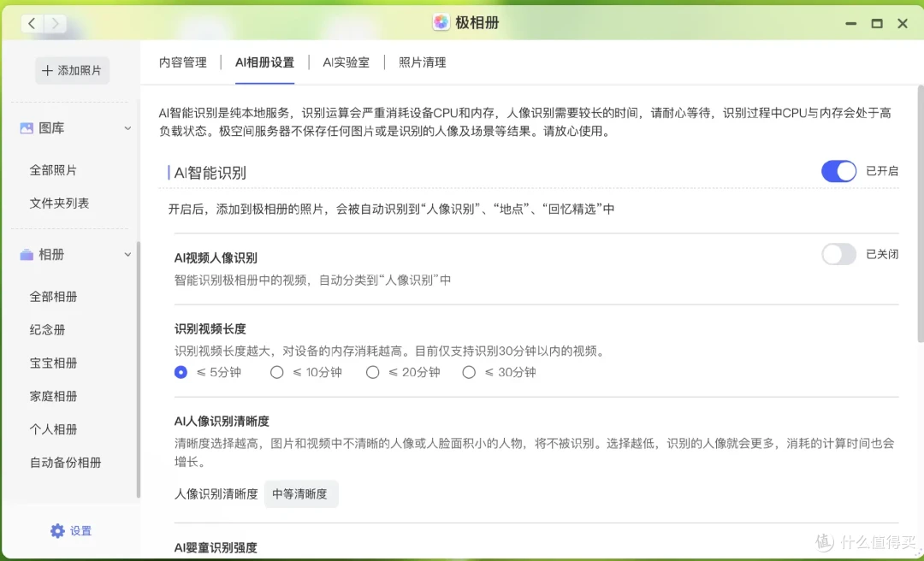Click the AI智能识别 section heading

coord(210,173)
